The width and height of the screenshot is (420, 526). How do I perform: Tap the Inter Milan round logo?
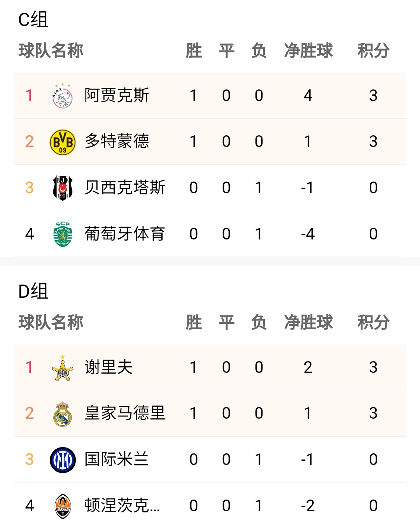tap(63, 460)
